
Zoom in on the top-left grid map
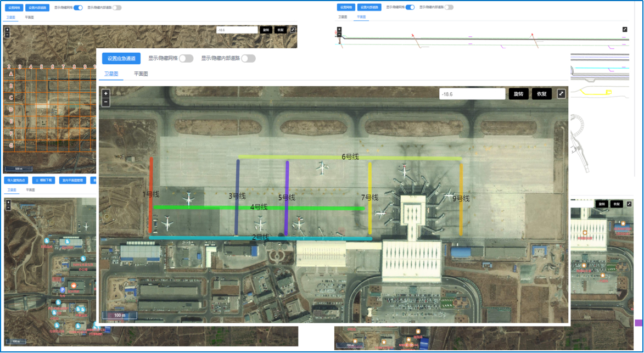click(x=7, y=29)
